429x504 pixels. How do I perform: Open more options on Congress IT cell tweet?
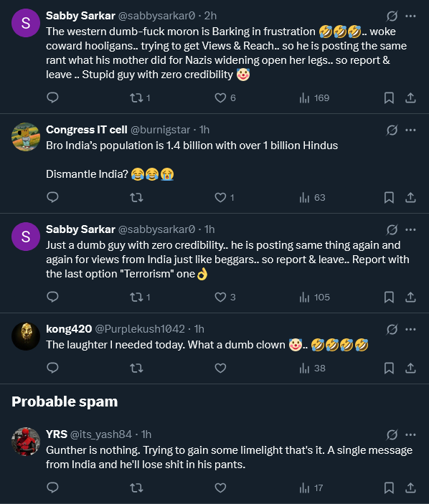coord(410,130)
